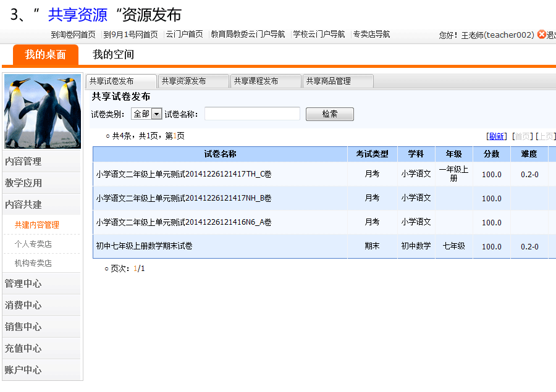Open 机构专卖店 in sidebar
Viewport: 556px width, 392px height.
(33, 264)
